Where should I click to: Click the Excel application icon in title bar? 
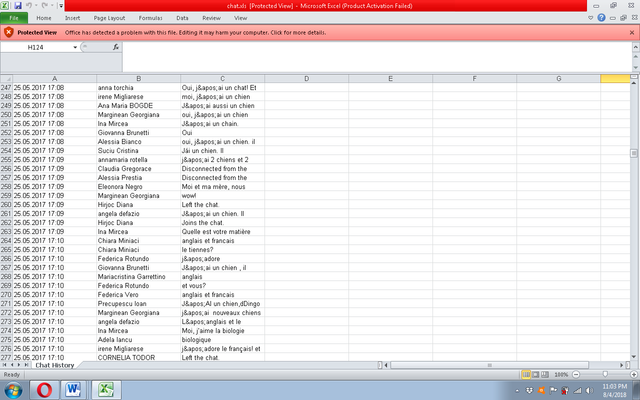coord(5,6)
